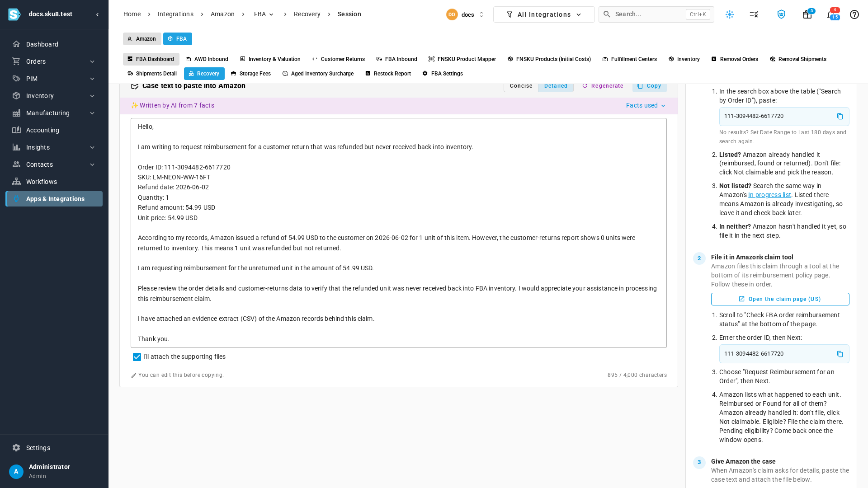
Task: Open the Dashboard in the sidebar
Action: pos(54,44)
